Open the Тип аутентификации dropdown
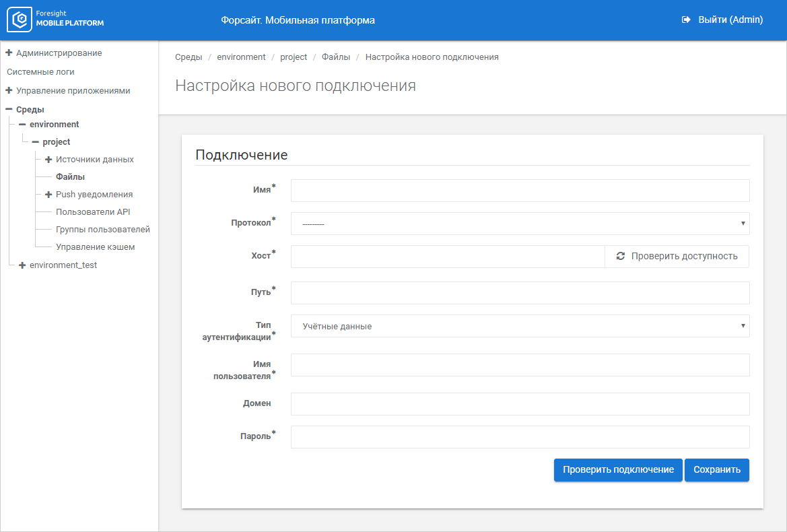The image size is (787, 532). pyautogui.click(x=520, y=326)
